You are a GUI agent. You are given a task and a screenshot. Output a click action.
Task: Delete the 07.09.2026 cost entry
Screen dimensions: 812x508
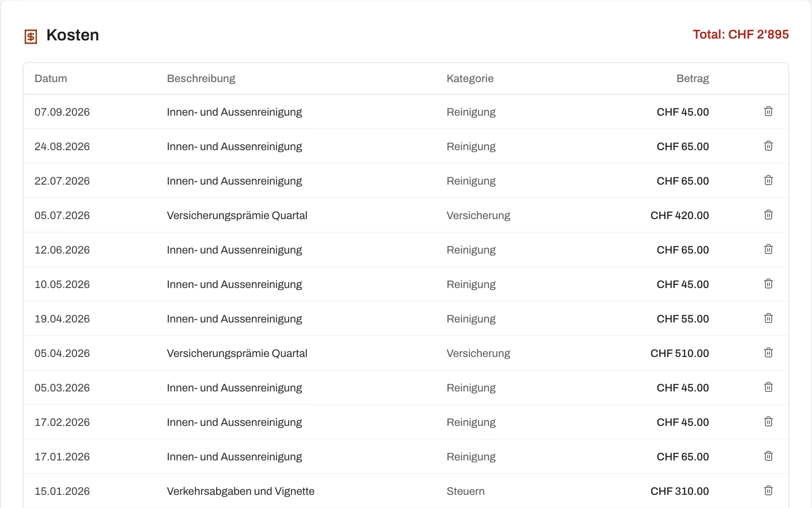pyautogui.click(x=768, y=112)
